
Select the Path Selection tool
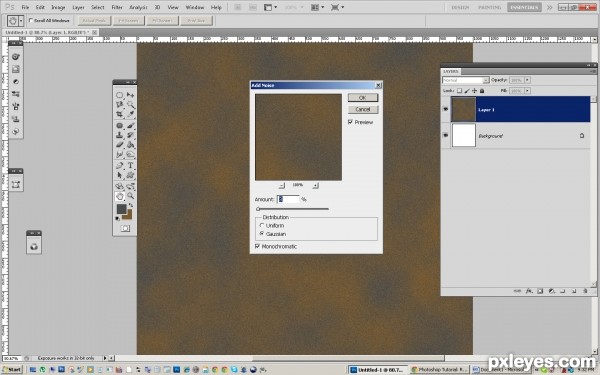tap(119, 175)
